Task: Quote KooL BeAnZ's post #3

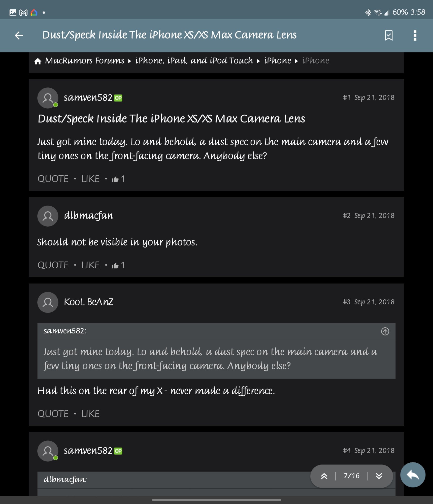Action: pyautogui.click(x=53, y=414)
